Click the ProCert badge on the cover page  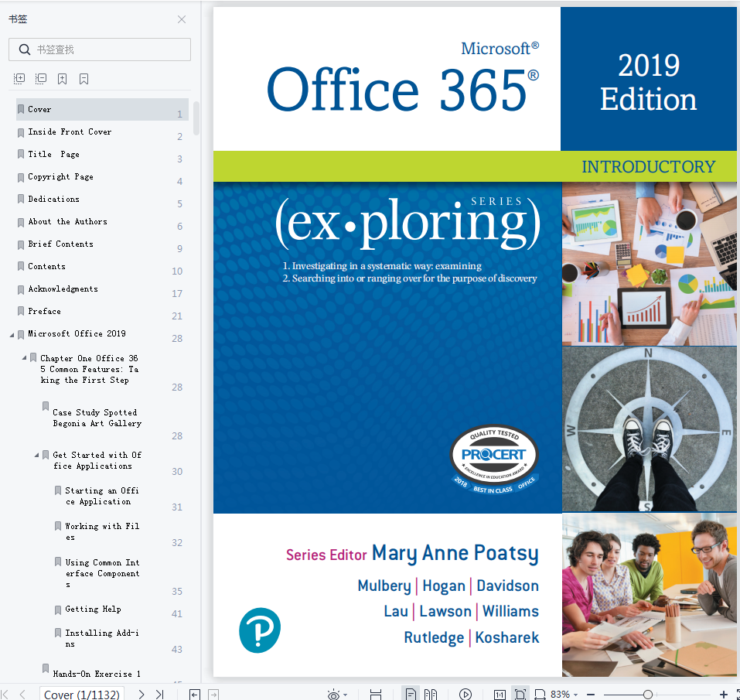(494, 459)
